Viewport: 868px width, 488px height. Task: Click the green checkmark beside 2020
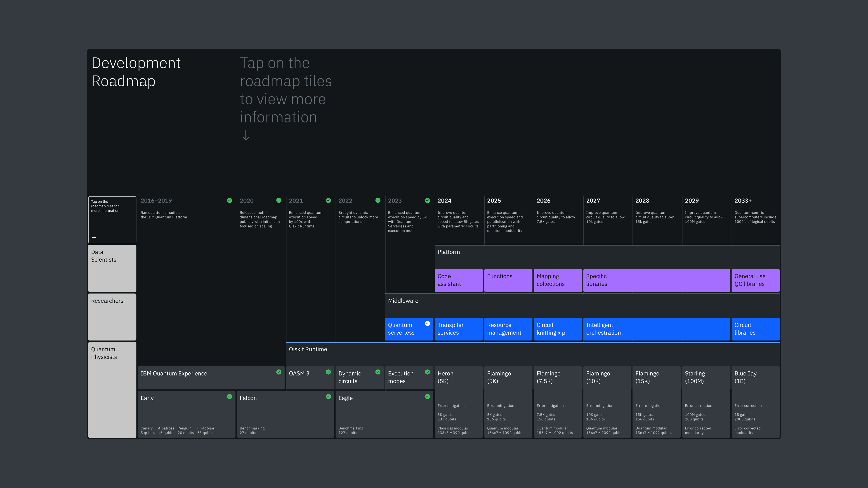[x=279, y=200]
